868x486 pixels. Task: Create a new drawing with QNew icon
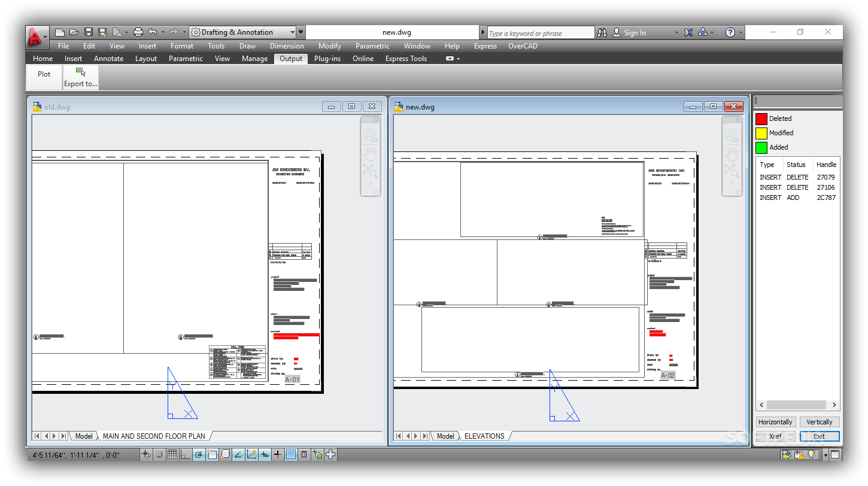(60, 32)
